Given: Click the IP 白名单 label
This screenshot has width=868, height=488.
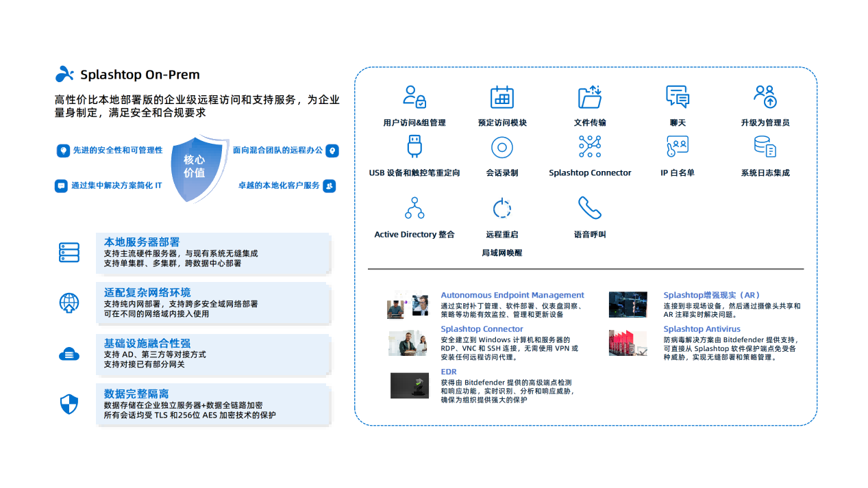Looking at the screenshot, I should click(x=678, y=172).
